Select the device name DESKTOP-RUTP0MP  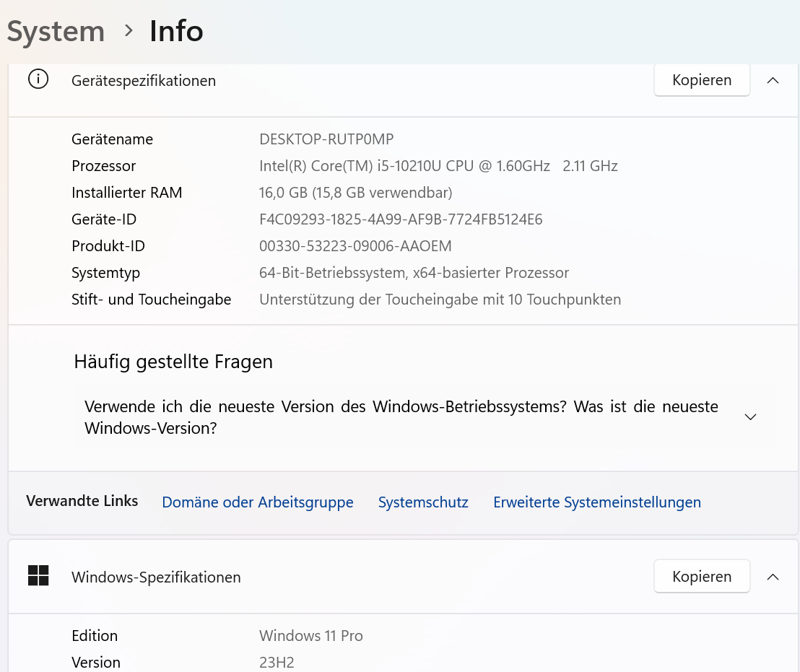pos(326,139)
